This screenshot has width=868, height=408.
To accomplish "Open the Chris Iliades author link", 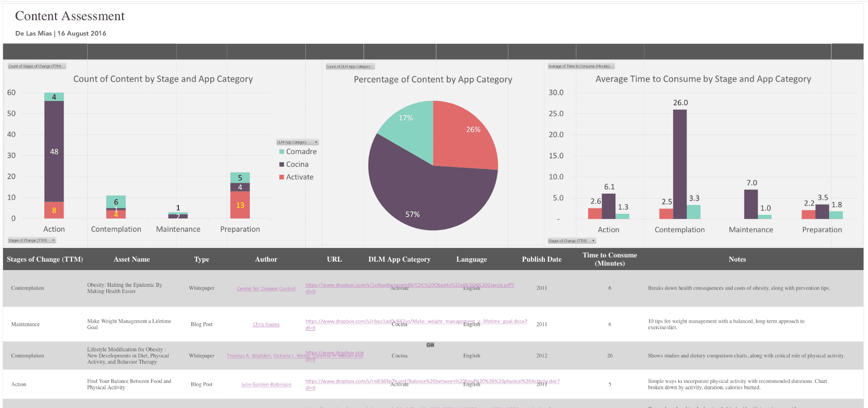I will [266, 325].
